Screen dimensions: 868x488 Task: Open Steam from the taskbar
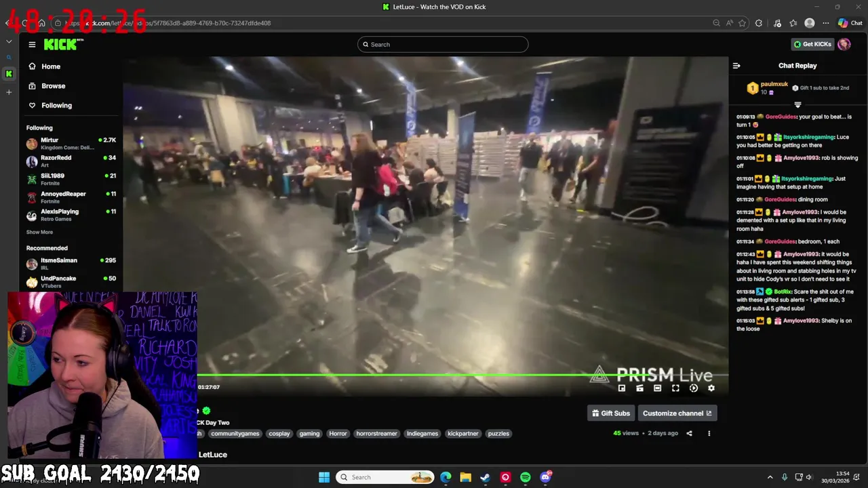(485, 477)
